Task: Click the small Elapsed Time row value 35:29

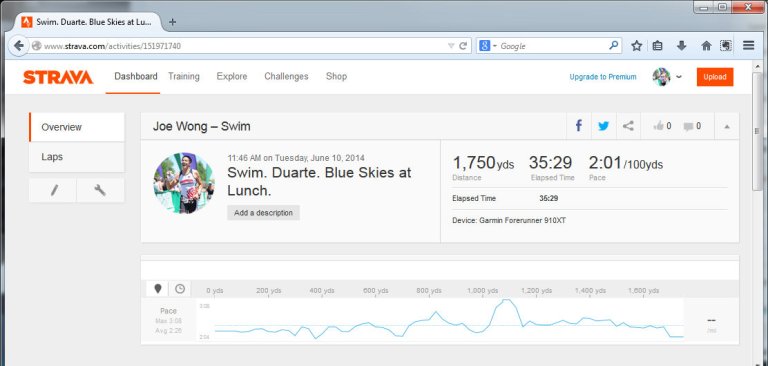Action: click(x=548, y=198)
